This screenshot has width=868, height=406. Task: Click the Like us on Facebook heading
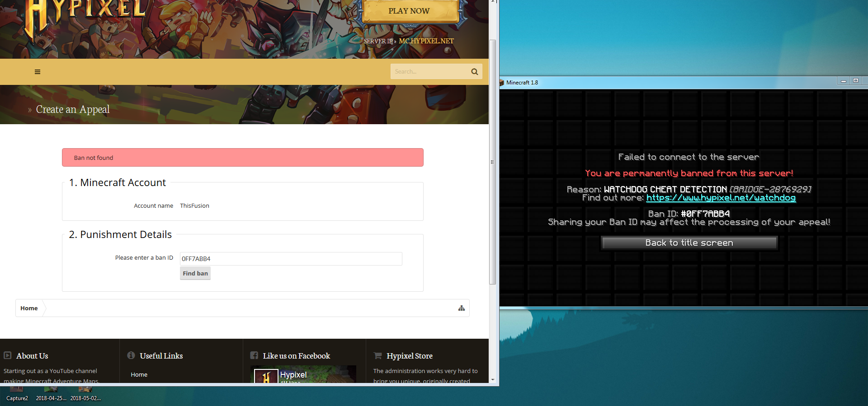297,356
